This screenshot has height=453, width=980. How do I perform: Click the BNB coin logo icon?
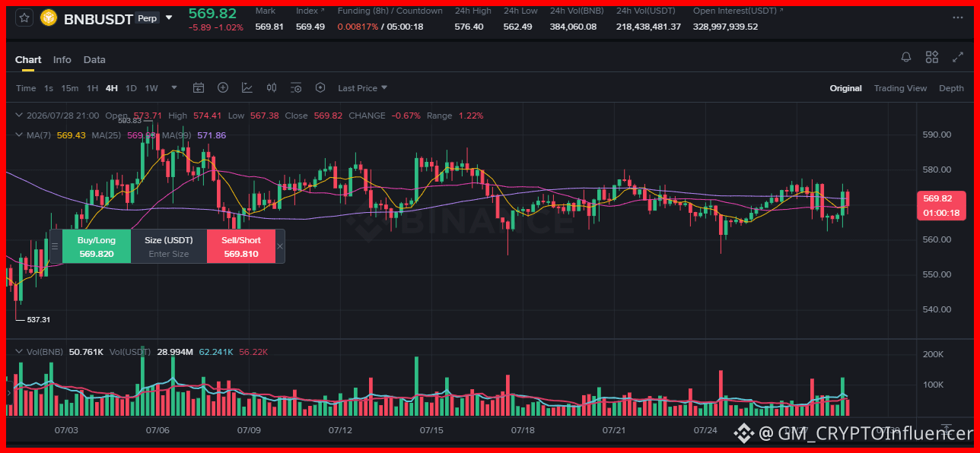click(x=49, y=18)
